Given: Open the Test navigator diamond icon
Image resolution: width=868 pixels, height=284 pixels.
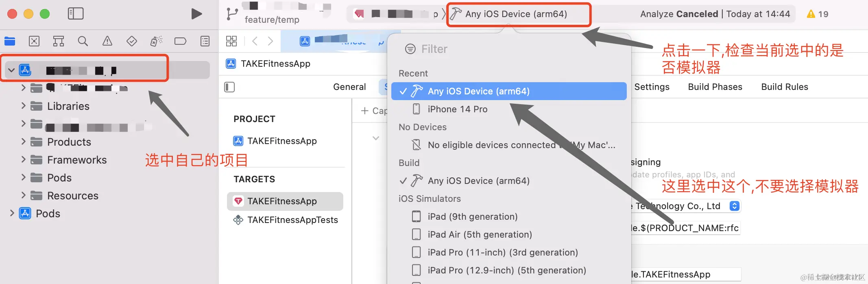Looking at the screenshot, I should click(132, 41).
